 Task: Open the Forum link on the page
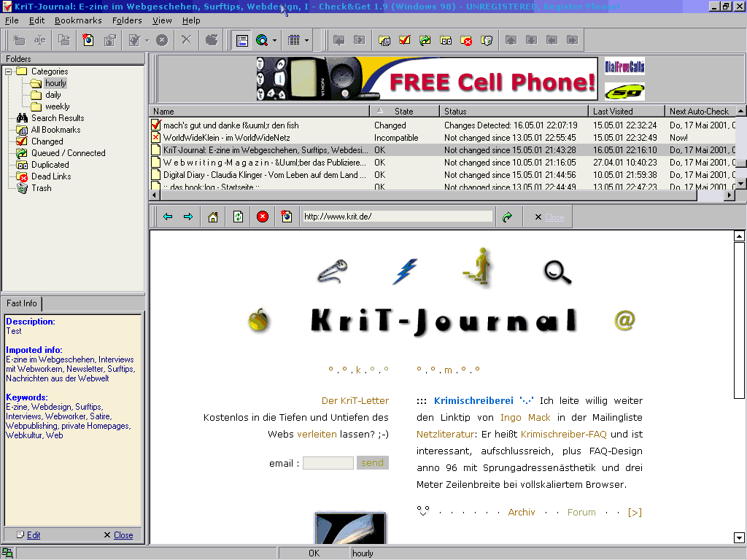(x=581, y=513)
